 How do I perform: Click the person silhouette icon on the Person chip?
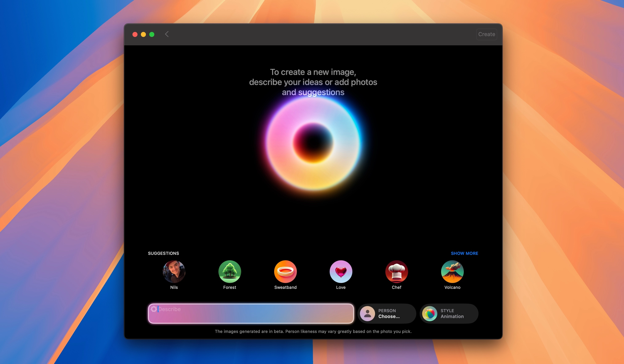tap(368, 314)
